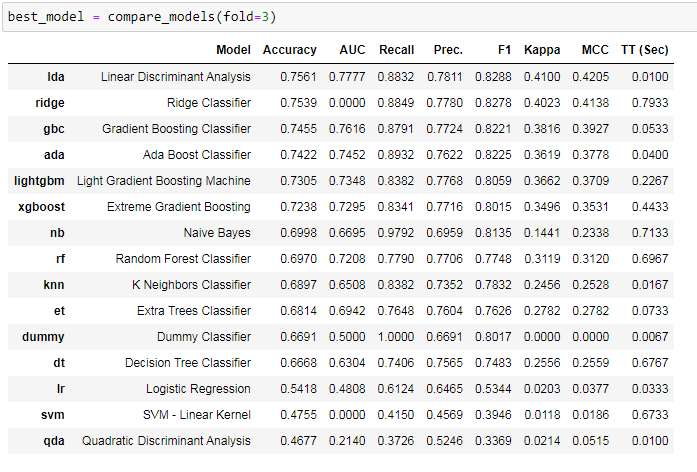This screenshot has width=697, height=472.
Task: Select the Ridge Classifier model name
Action: (x=209, y=103)
